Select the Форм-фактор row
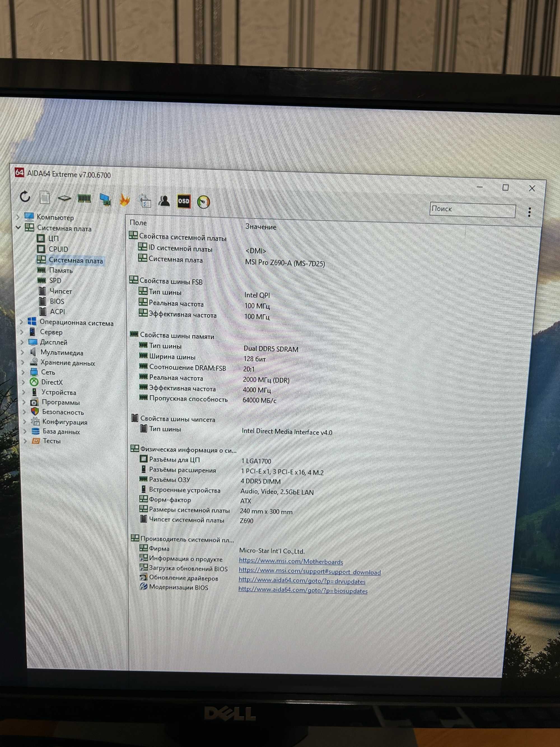This screenshot has height=747, width=560. click(170, 500)
